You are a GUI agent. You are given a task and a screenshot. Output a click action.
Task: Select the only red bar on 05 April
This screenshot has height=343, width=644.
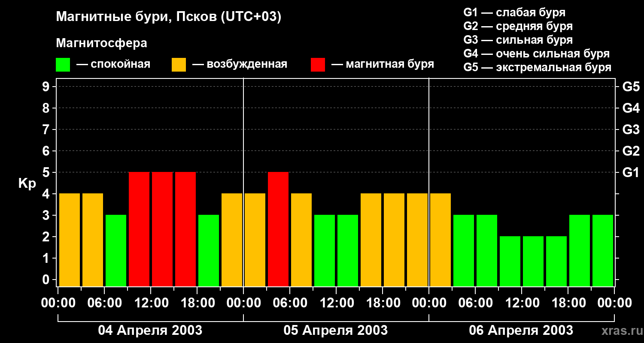coord(278,229)
